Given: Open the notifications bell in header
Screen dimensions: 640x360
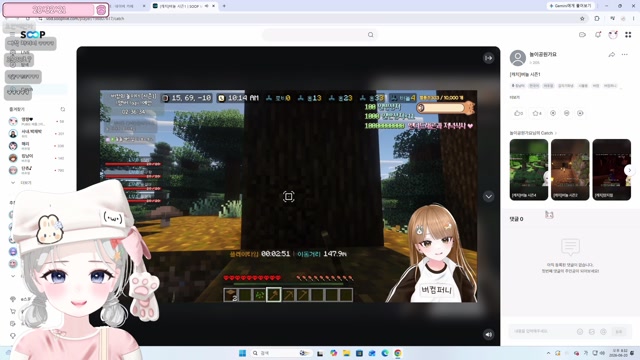Looking at the screenshot, I should pyautogui.click(x=598, y=35).
